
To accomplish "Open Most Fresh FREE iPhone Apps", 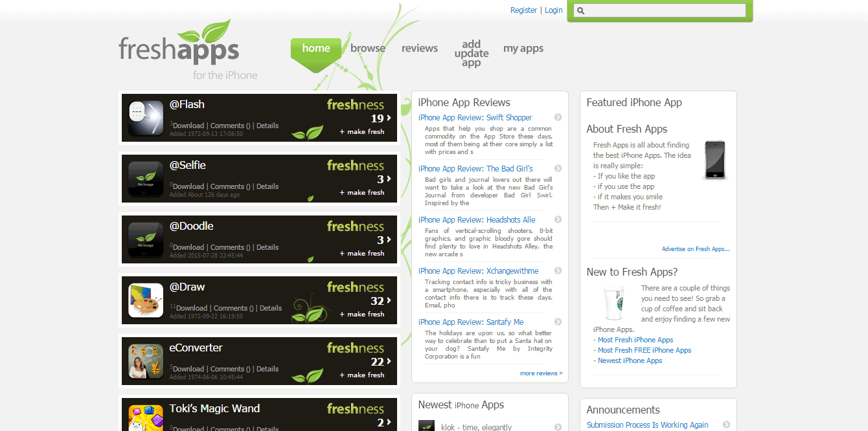I will [645, 350].
